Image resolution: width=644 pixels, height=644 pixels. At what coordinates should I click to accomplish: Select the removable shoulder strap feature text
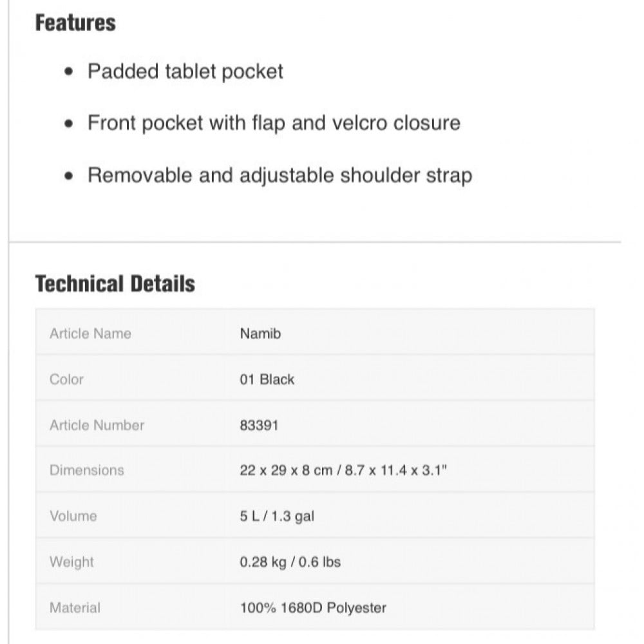279,175
